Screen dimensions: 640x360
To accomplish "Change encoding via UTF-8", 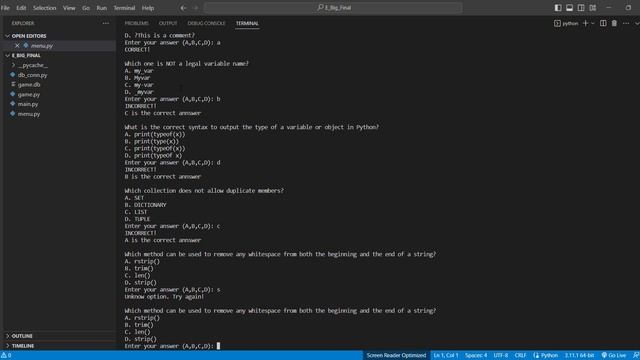I will click(501, 356).
